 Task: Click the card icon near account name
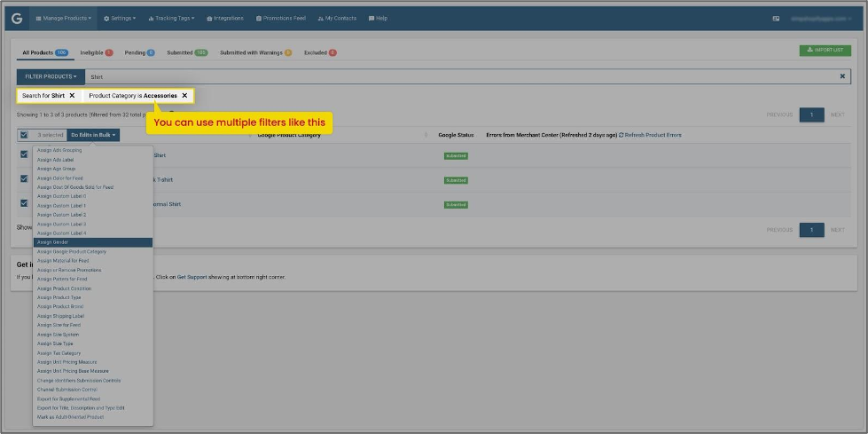pos(776,19)
